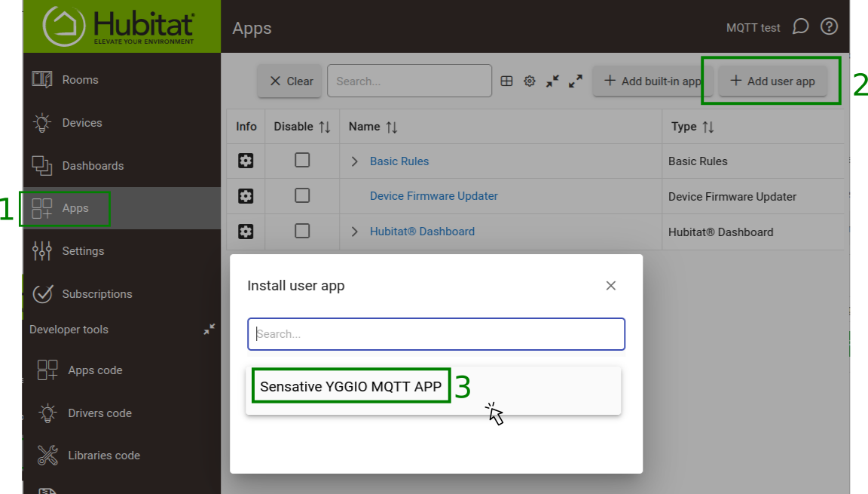Open the chat bubble icon in header
The width and height of the screenshot is (868, 494).
point(800,26)
